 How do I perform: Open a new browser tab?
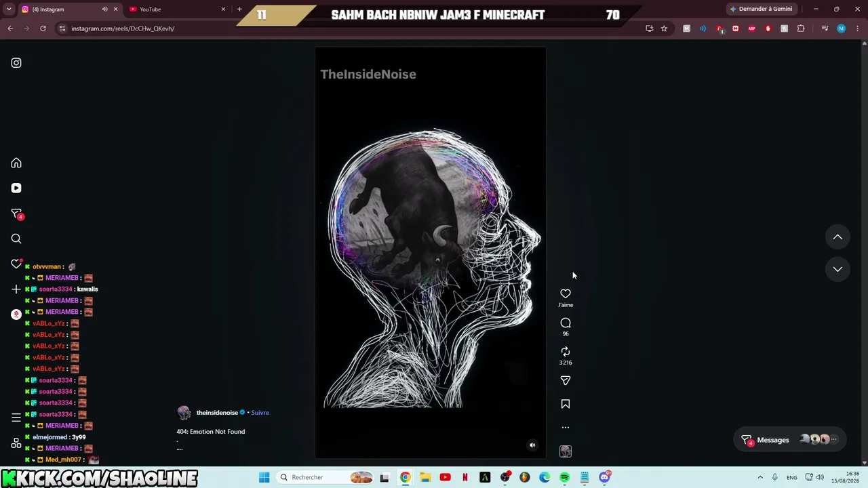click(x=239, y=9)
